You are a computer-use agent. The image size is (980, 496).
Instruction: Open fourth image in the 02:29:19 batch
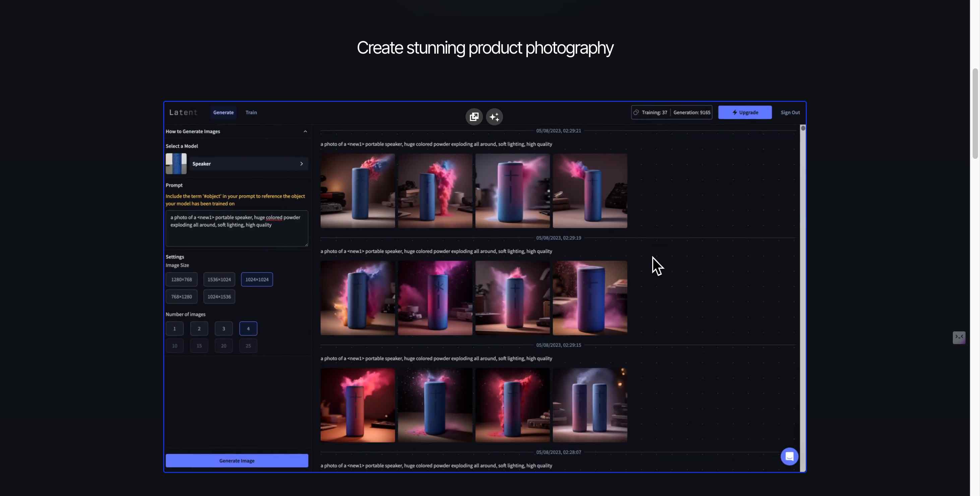590,298
